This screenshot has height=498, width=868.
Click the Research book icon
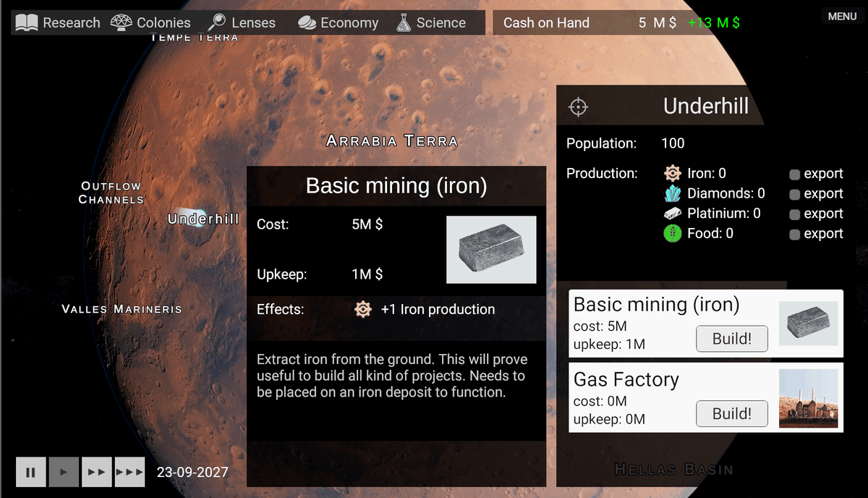27,23
